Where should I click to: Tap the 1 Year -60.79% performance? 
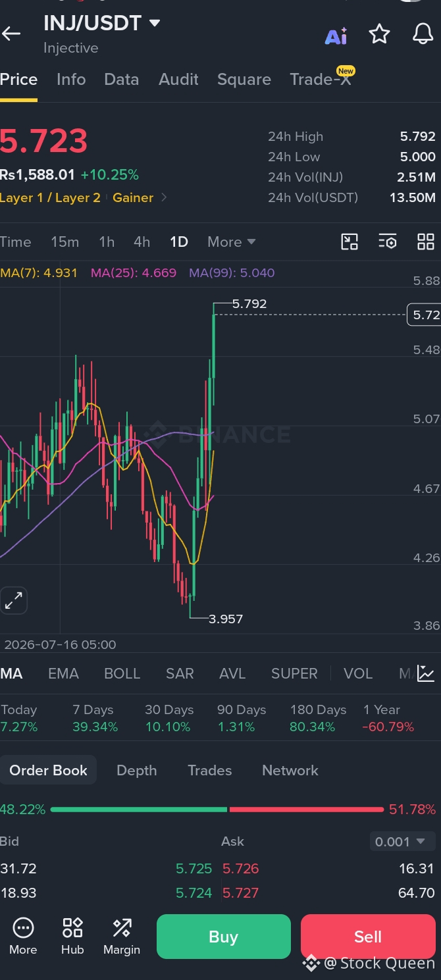tap(388, 718)
